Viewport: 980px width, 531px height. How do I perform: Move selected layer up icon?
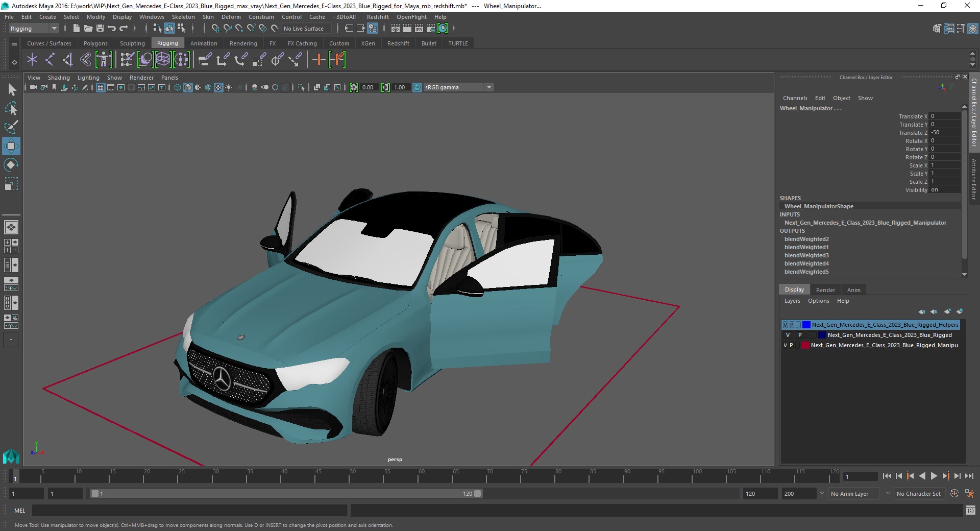922,311
